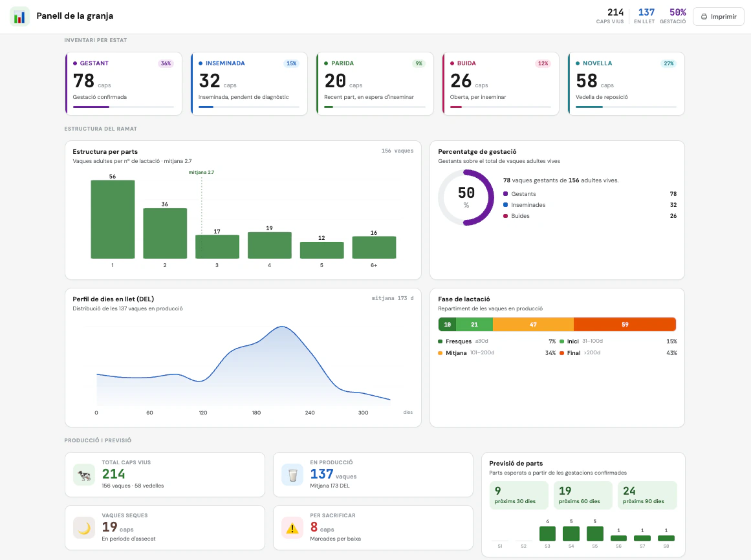This screenshot has width=751, height=560.
Task: Click the lactation 2 bar with 36 cows
Action: (165, 233)
